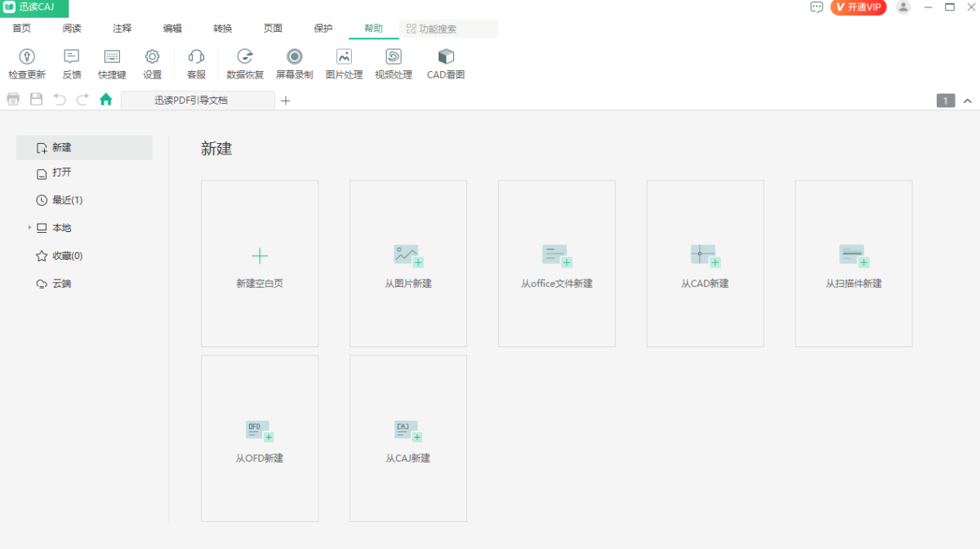
Task: Open 图片处理 image processing tool
Action: pos(344,57)
